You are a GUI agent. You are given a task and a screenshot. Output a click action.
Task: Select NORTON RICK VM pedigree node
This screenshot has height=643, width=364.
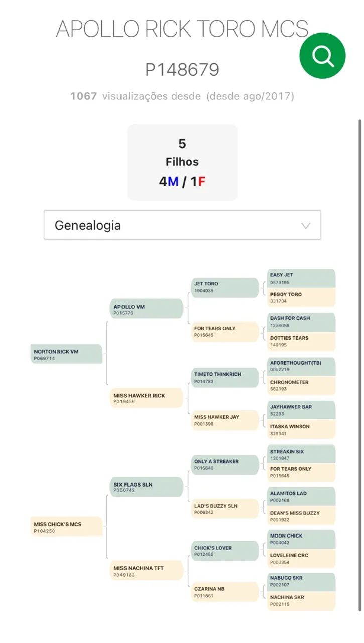67,354
